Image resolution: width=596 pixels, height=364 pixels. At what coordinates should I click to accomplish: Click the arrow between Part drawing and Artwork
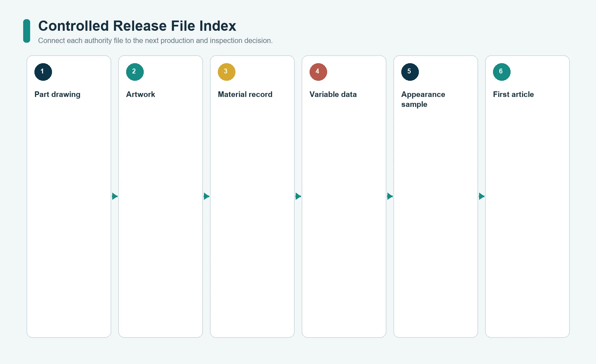(x=115, y=196)
